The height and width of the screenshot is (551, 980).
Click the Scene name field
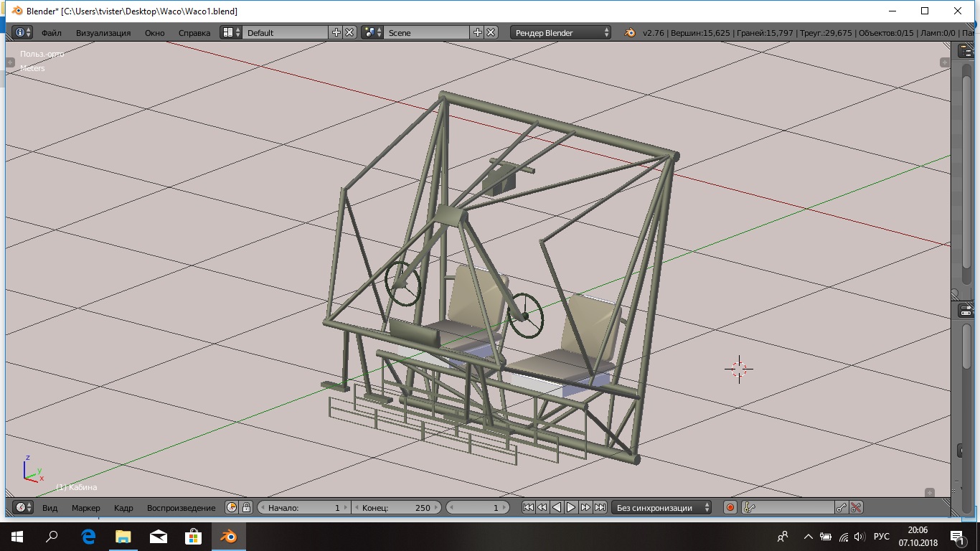click(427, 32)
